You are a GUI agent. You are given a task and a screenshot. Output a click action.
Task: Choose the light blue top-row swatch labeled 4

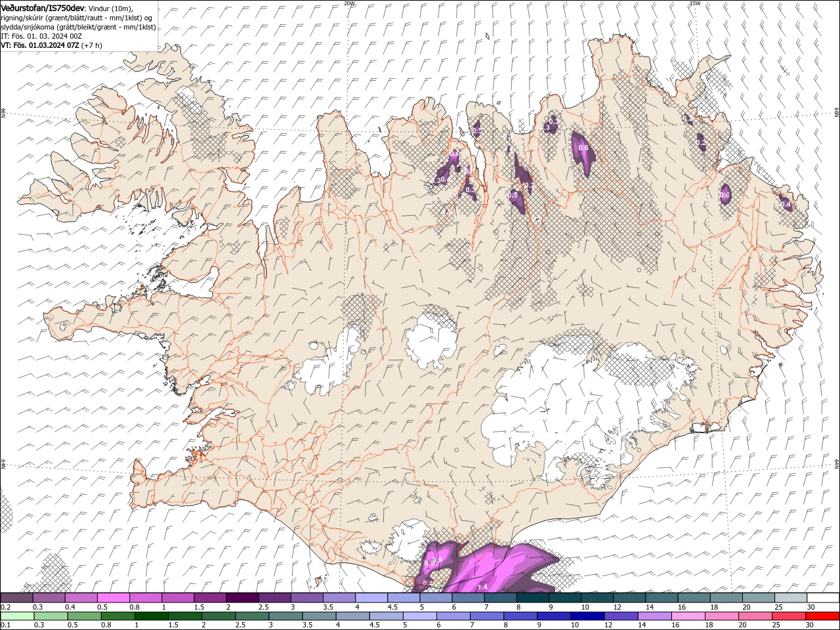pos(371,598)
